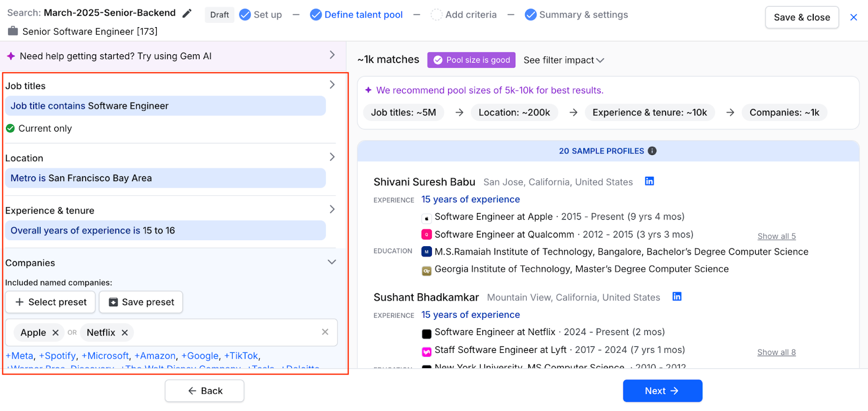Go to the Add criteria step
868x411 pixels.
tap(464, 15)
